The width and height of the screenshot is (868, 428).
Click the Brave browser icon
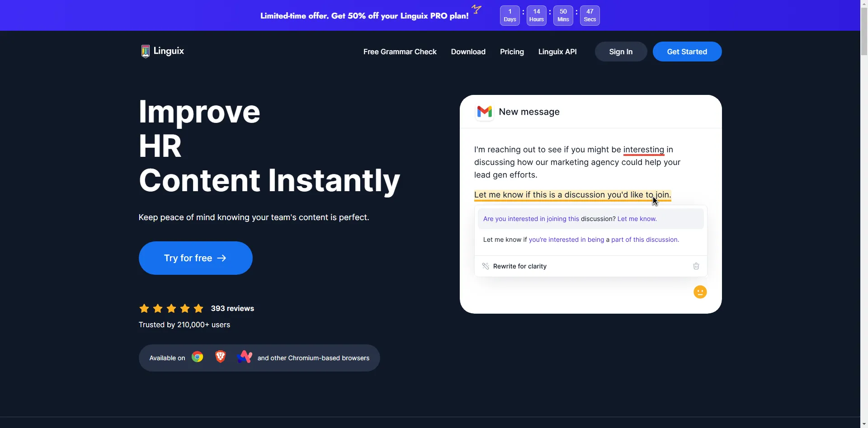220,357
